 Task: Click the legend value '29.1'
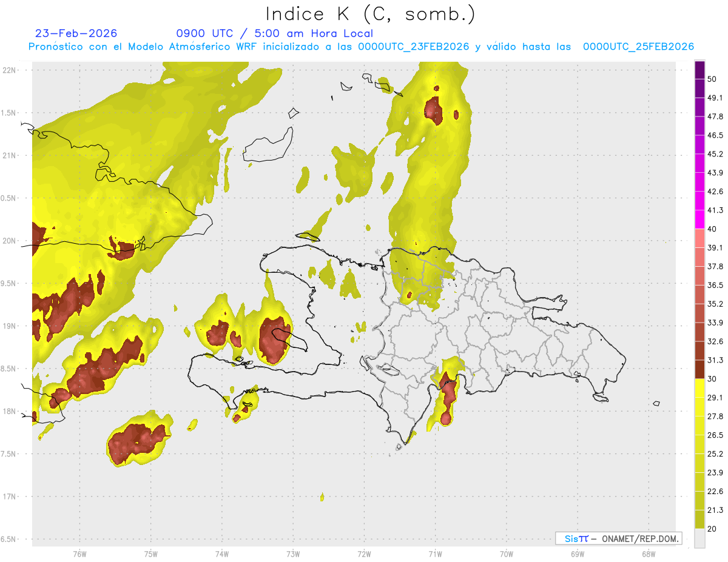[715, 398]
